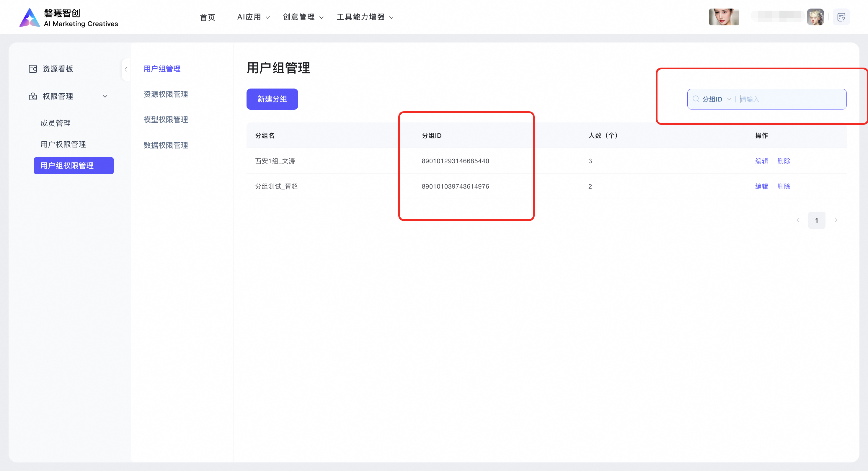Click the 分组名 column header

click(265, 135)
